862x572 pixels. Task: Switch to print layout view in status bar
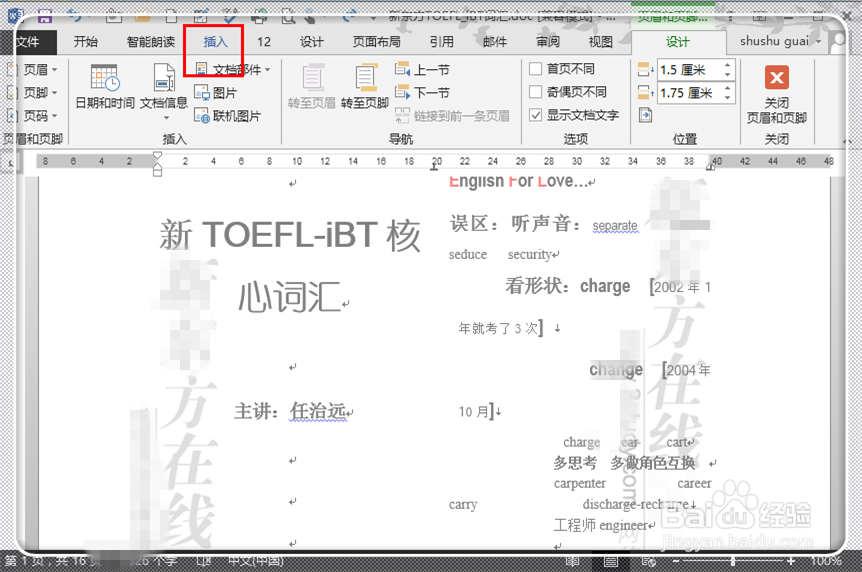(x=610, y=561)
